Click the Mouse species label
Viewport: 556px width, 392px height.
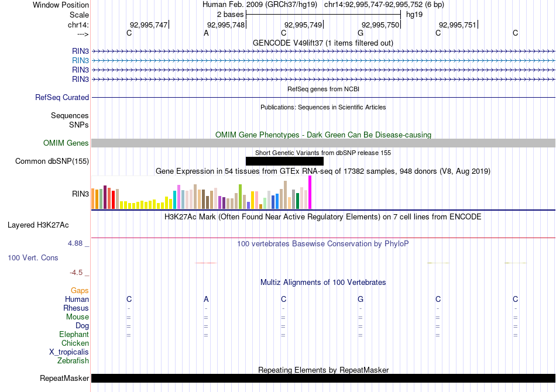(77, 317)
